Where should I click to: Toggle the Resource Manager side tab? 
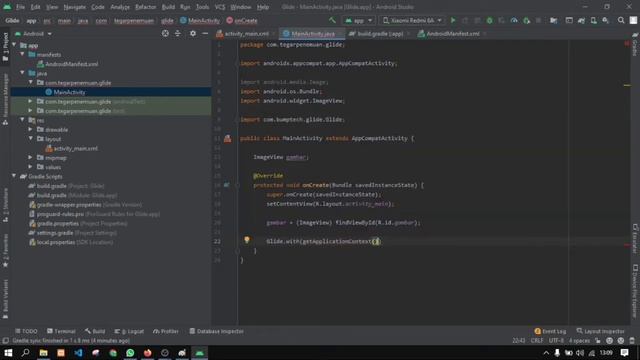tap(5, 99)
